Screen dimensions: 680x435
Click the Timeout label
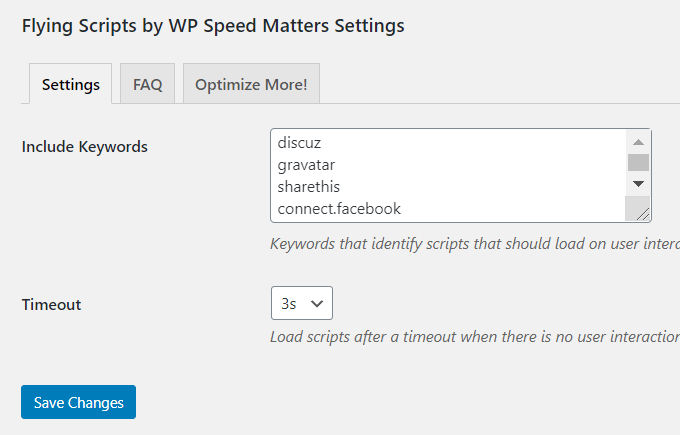[x=51, y=304]
